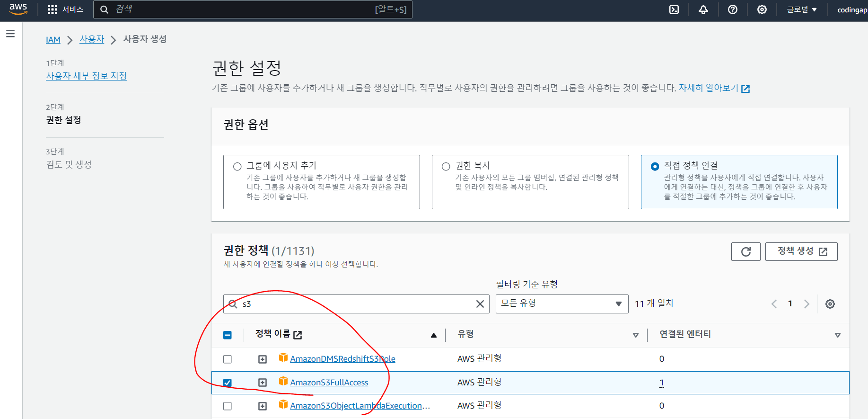Select the 그룹에 사용자 추가 radio option

[237, 166]
